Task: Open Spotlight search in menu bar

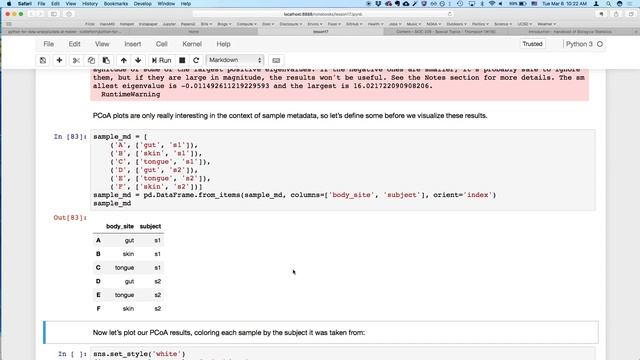Action: [x=609, y=4]
